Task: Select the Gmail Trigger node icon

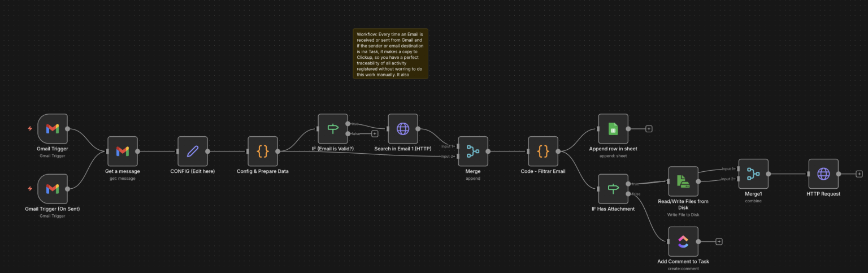Action: click(x=53, y=129)
